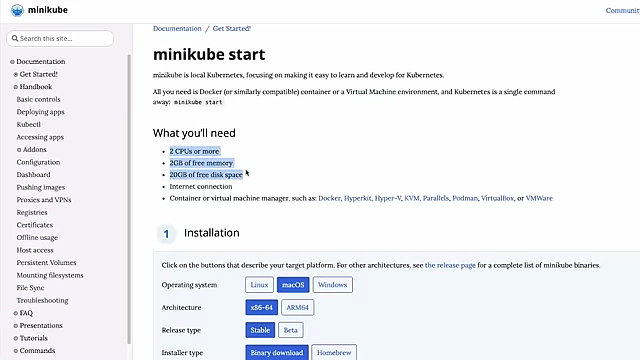This screenshot has width=640, height=360.
Task: Click the search magnifier icon
Action: coord(15,38)
